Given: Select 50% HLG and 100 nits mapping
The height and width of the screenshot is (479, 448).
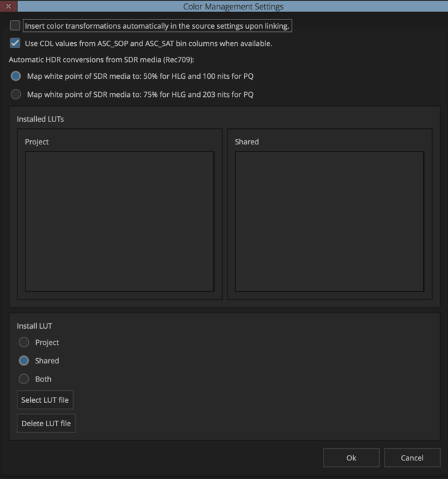Looking at the screenshot, I should [x=16, y=75].
